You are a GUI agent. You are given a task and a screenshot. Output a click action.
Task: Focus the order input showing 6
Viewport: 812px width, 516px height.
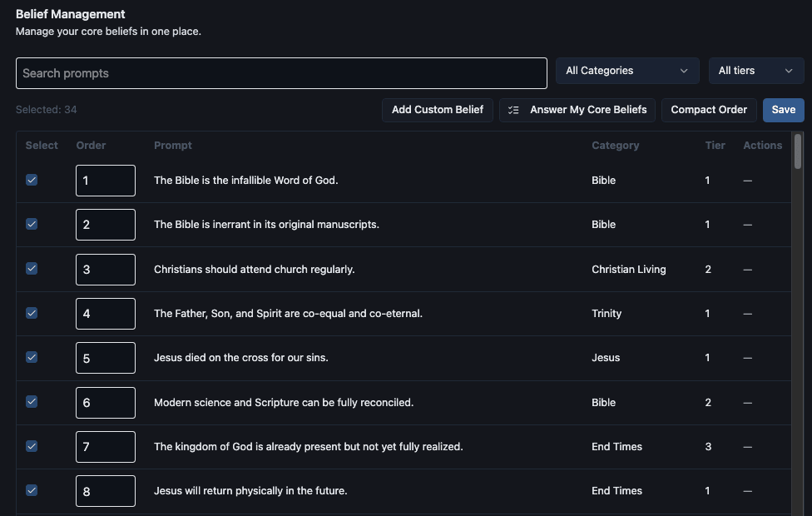click(x=106, y=403)
